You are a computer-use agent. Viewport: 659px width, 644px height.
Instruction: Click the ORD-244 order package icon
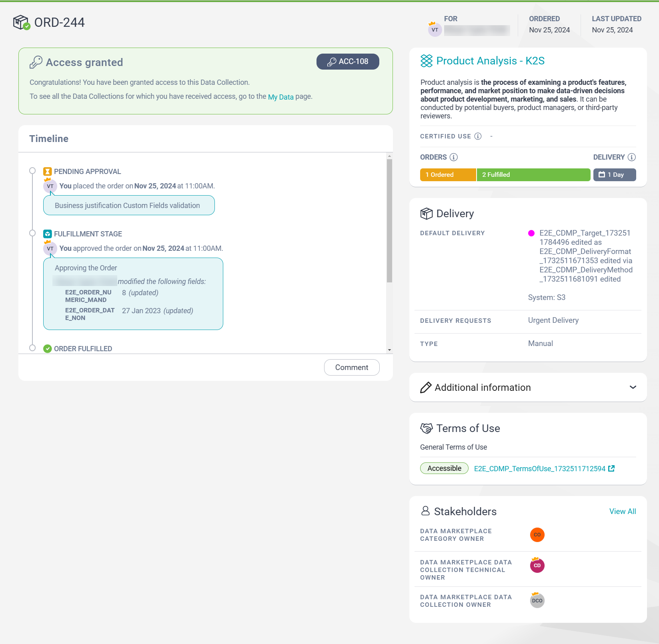click(x=21, y=22)
